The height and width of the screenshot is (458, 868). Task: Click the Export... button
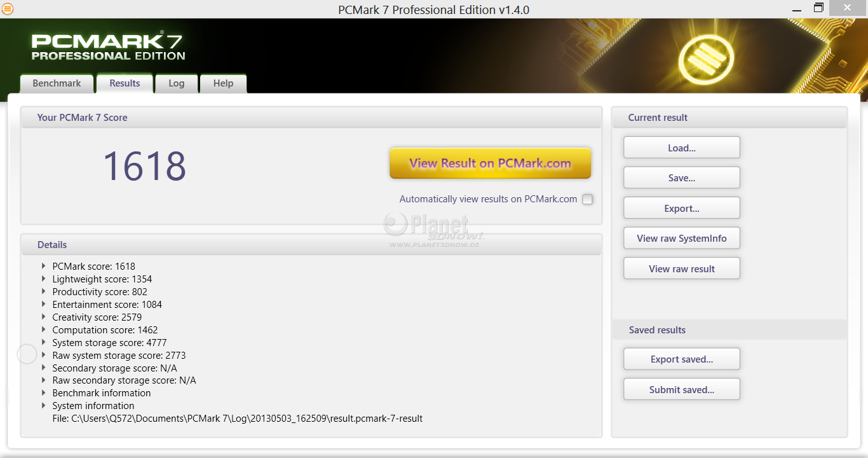[682, 208]
